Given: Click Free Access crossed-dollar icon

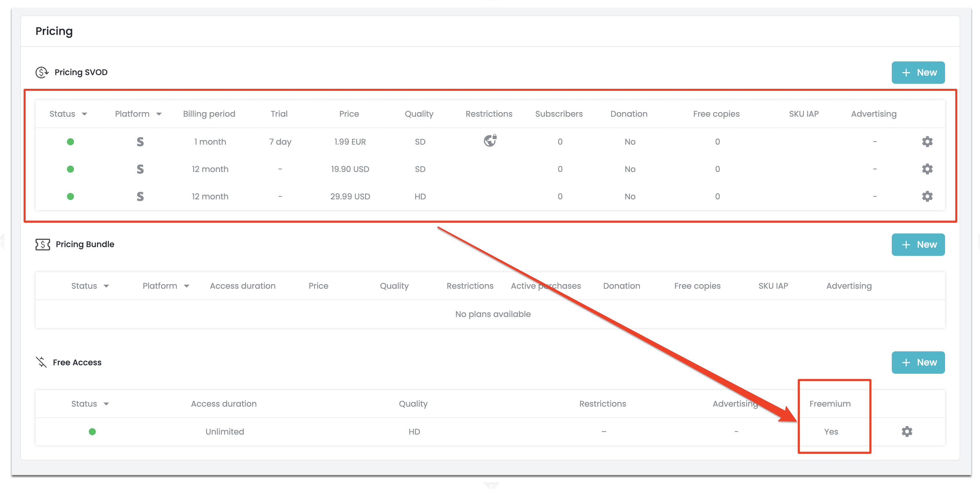Looking at the screenshot, I should pyautogui.click(x=41, y=362).
